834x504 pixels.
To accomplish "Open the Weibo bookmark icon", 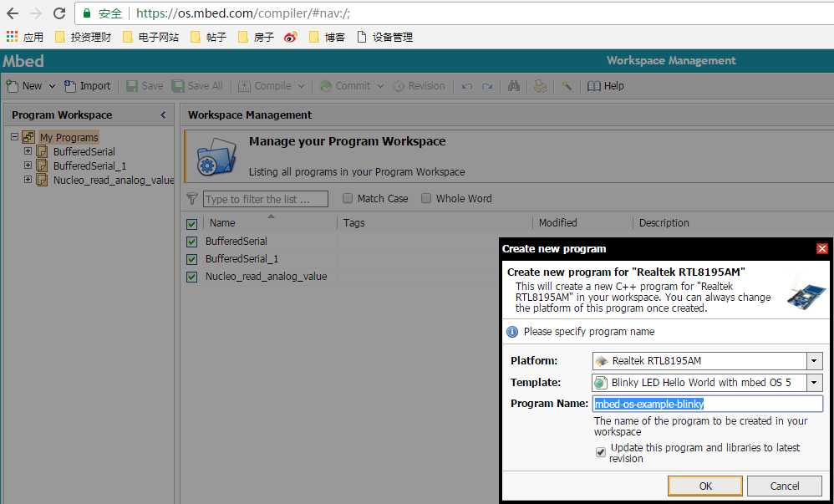I will [291, 37].
